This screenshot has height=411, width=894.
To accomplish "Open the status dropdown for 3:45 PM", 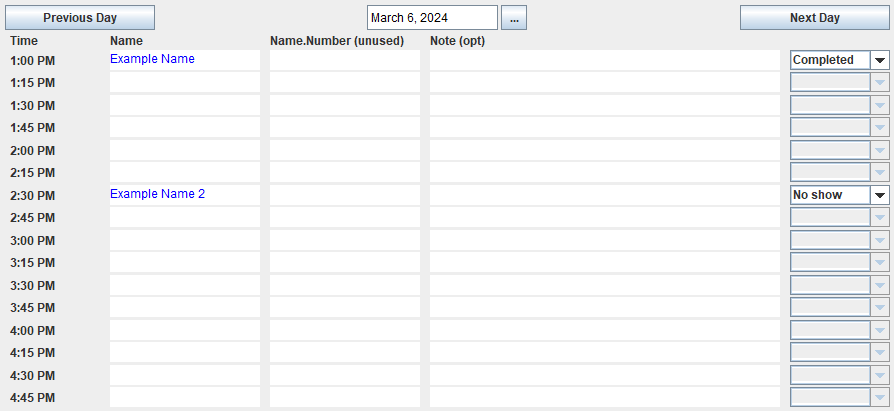I will click(839, 307).
